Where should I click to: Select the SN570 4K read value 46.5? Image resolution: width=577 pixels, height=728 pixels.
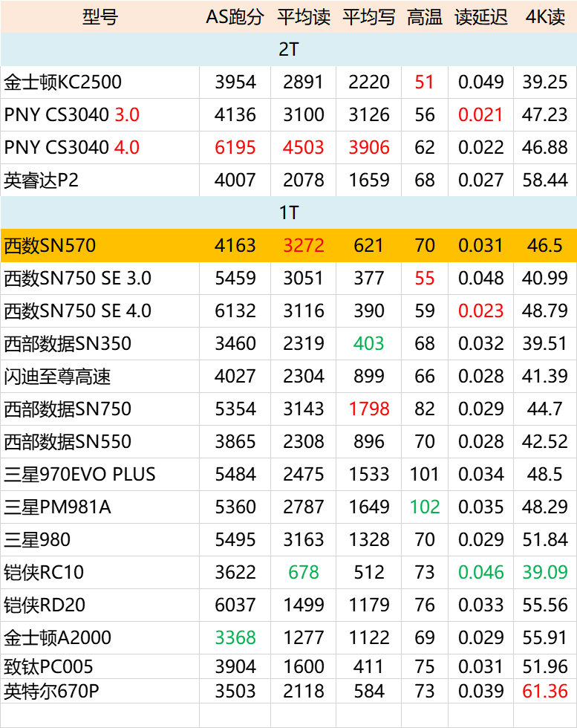[x=545, y=245]
